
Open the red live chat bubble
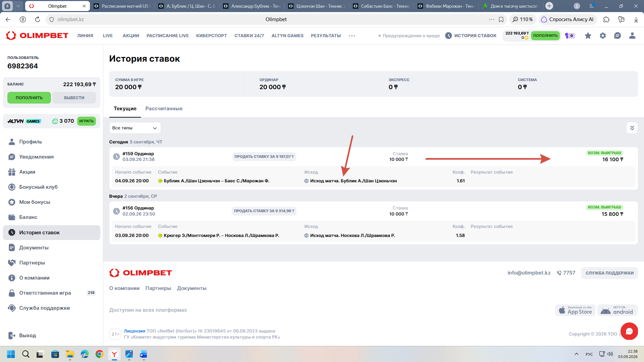click(629, 331)
